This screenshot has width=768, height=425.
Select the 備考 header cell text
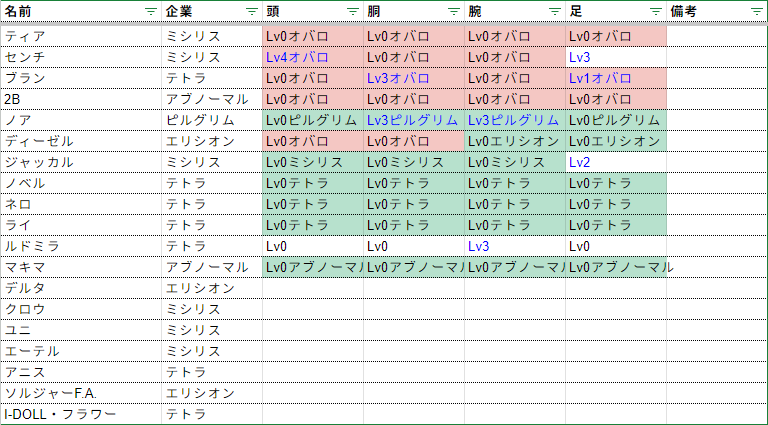point(683,12)
